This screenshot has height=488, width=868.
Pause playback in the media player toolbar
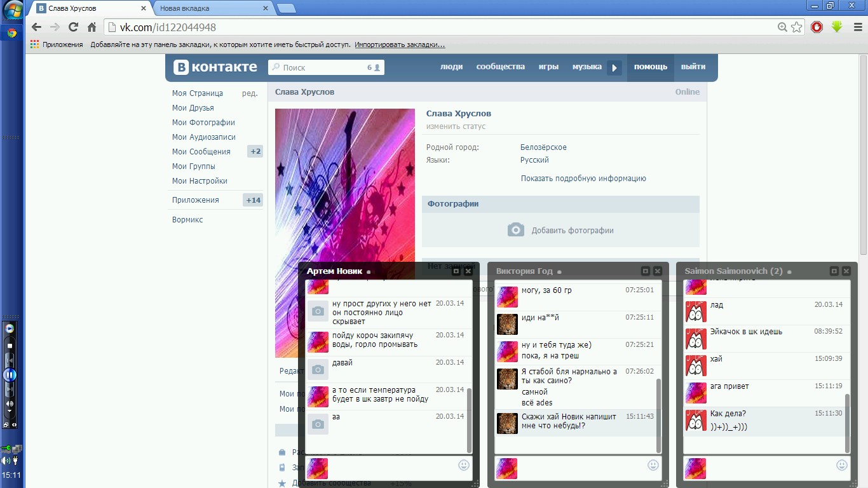click(10, 375)
